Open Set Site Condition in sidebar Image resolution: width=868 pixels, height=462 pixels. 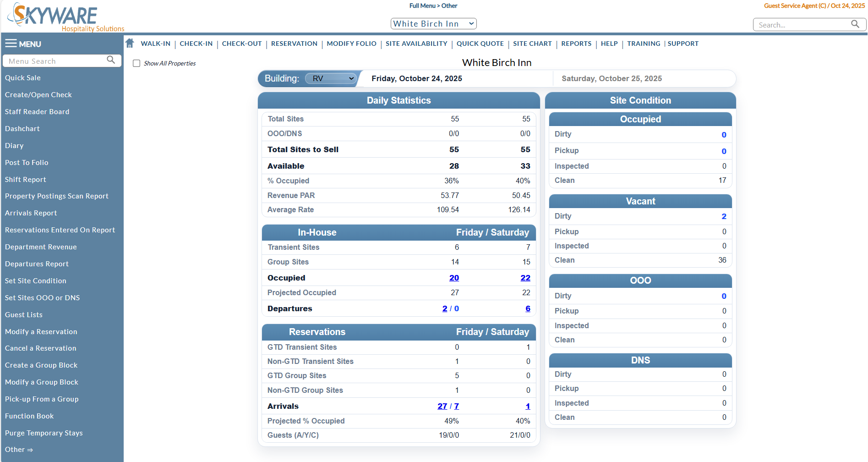point(36,280)
